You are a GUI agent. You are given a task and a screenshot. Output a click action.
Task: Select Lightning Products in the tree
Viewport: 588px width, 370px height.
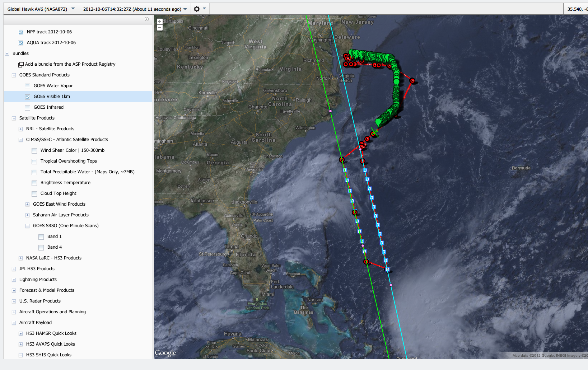(x=38, y=280)
